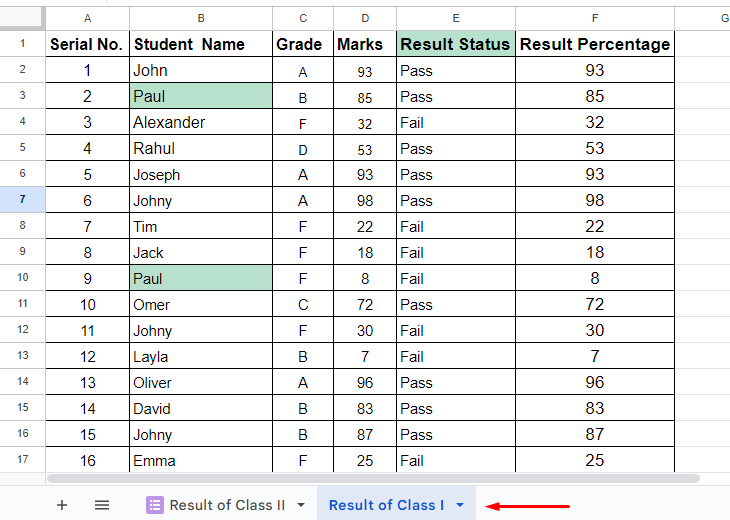Click the highlighted Paul cell in row 10

pyautogui.click(x=201, y=278)
